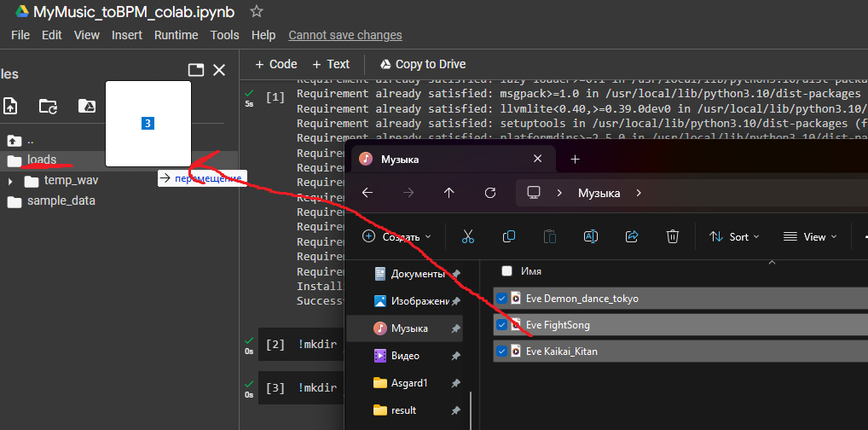The width and height of the screenshot is (868, 430).
Task: Click the Copy to Drive button
Action: pyautogui.click(x=422, y=64)
